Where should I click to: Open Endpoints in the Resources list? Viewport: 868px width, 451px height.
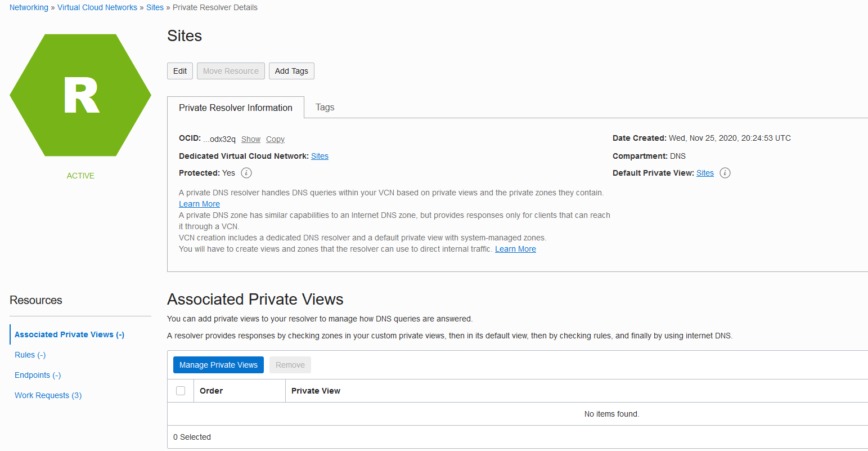38,375
